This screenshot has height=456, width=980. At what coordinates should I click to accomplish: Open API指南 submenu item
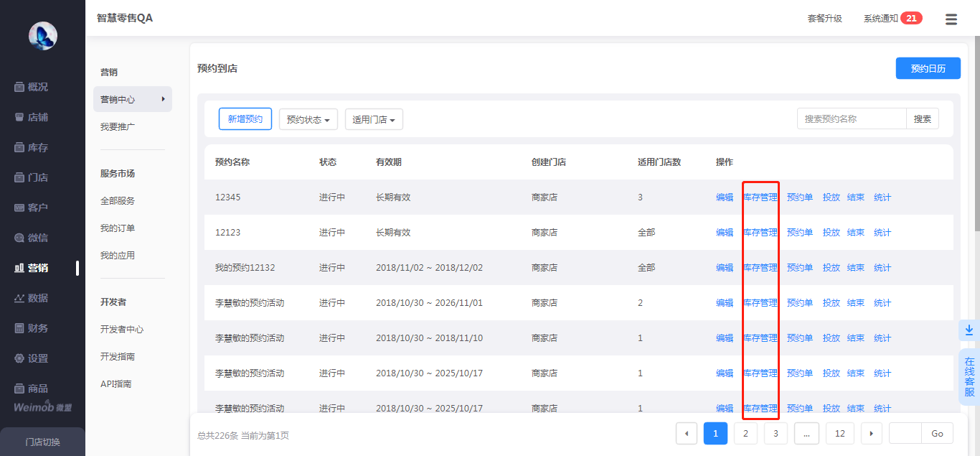[x=116, y=384]
